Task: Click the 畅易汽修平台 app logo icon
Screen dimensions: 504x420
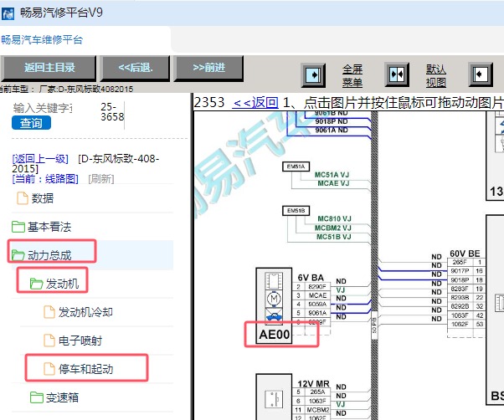Action: point(8,13)
